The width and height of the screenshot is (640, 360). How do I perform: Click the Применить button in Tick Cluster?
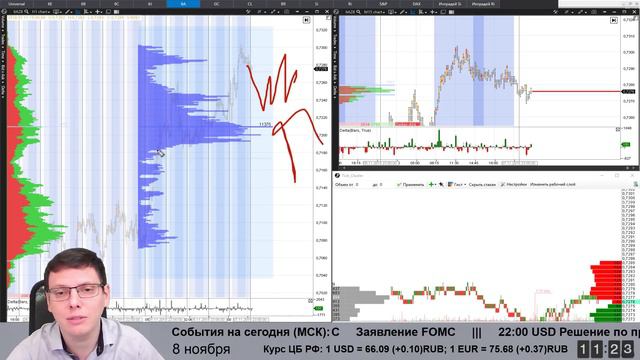coord(410,184)
